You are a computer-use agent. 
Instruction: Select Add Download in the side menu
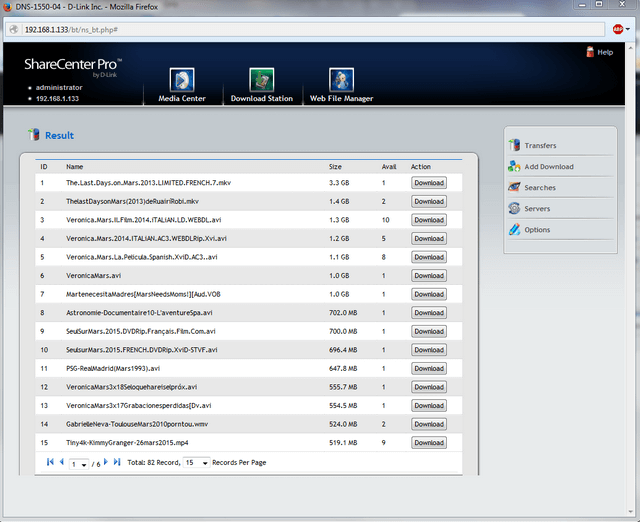point(548,167)
